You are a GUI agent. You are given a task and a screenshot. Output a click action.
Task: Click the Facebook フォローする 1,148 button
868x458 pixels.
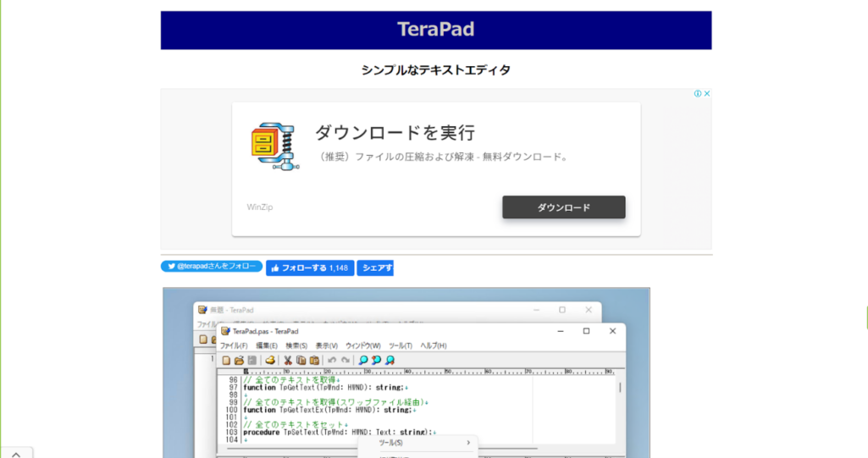(x=310, y=268)
